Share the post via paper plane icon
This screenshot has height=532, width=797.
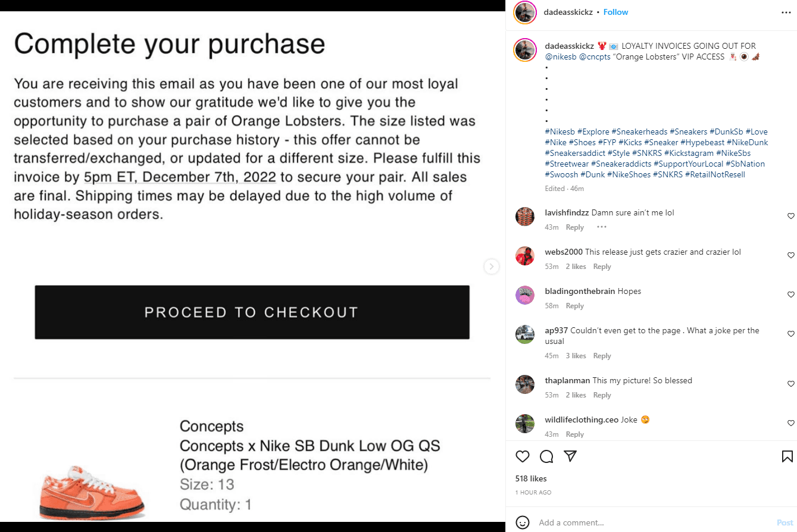click(x=570, y=456)
